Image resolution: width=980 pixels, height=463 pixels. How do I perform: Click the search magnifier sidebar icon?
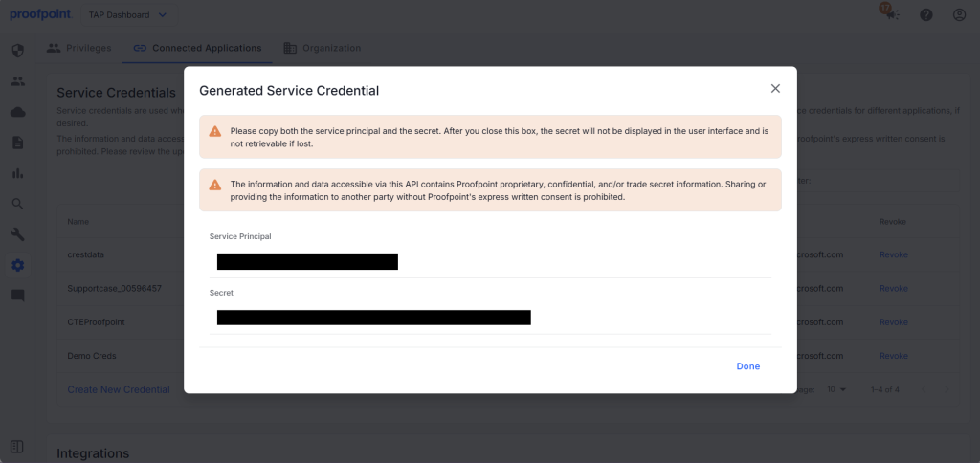[x=17, y=204]
